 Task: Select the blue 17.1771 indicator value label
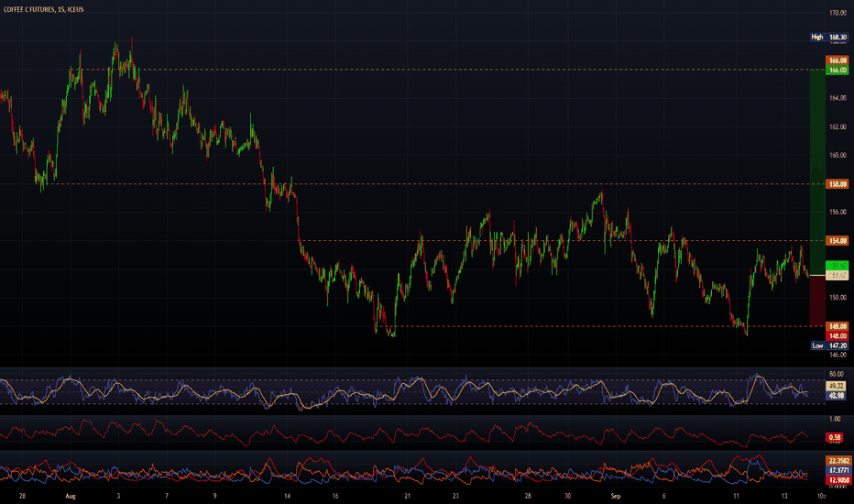coord(838,470)
